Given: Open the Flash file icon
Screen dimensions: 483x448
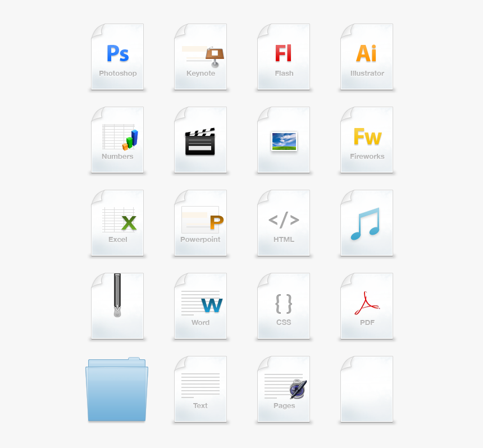Looking at the screenshot, I should 284,57.
